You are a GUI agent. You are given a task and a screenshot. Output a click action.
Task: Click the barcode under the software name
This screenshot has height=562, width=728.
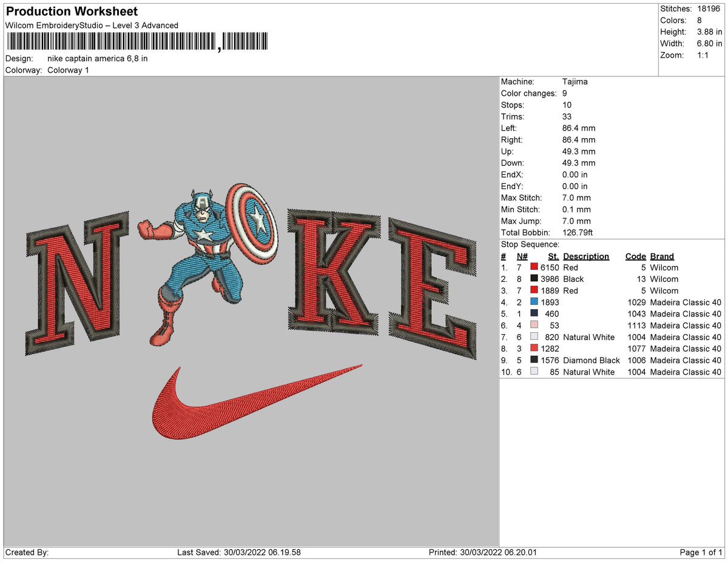tap(136, 41)
